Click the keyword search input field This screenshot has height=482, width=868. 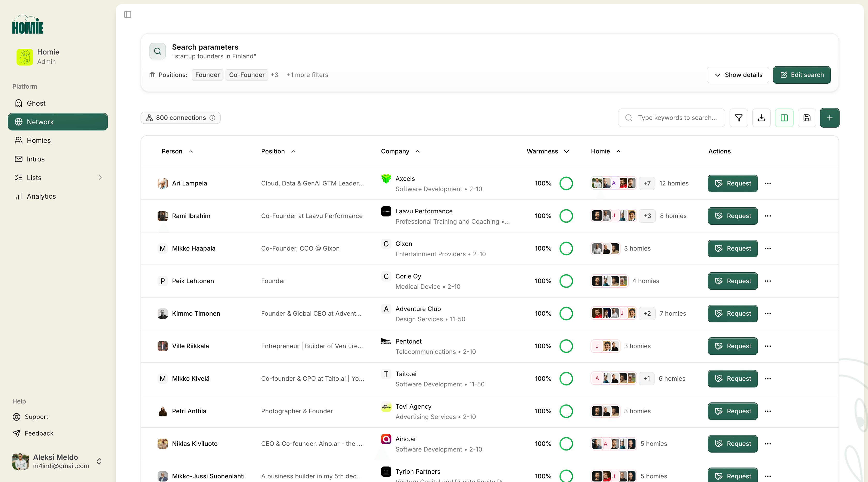(x=677, y=118)
